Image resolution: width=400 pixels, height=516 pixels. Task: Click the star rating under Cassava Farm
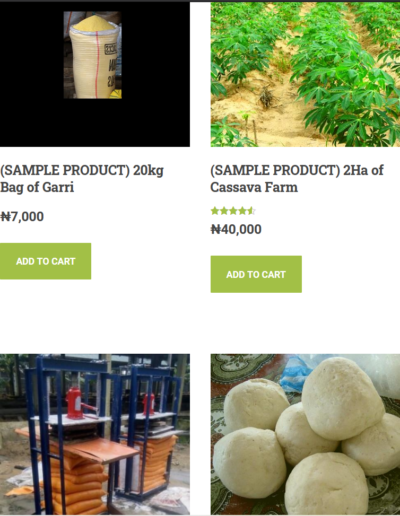(233, 211)
